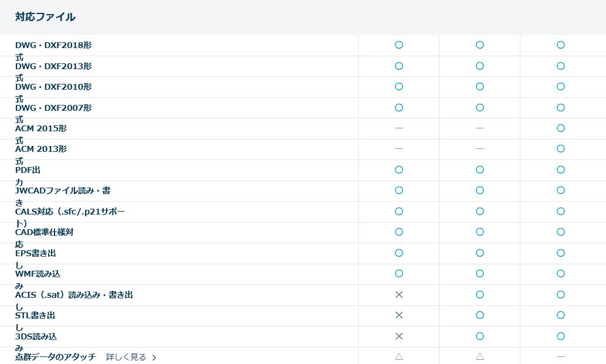The width and height of the screenshot is (606, 364).
Task: Click the 詳しく見る link
Action: 126,357
